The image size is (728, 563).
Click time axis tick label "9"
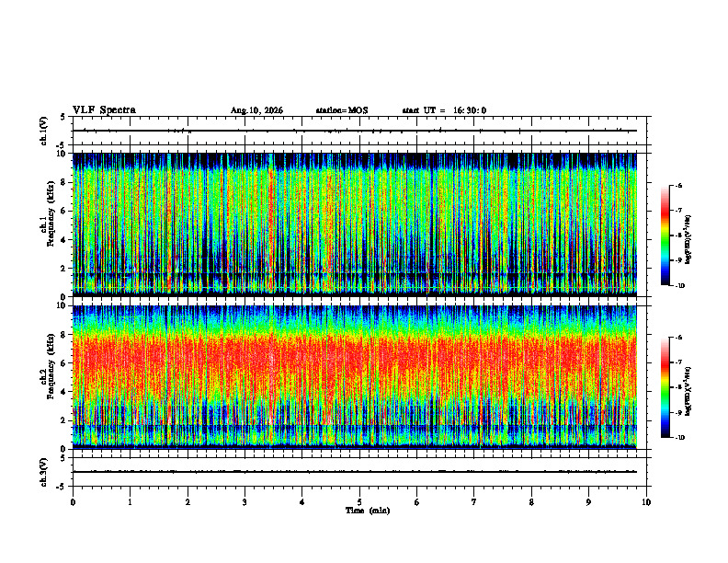[x=588, y=502]
